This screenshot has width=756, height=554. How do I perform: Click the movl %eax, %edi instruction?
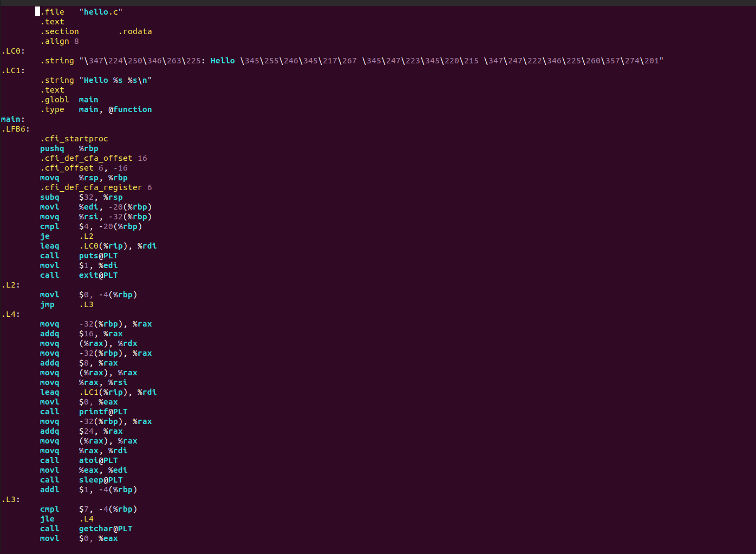tap(84, 470)
